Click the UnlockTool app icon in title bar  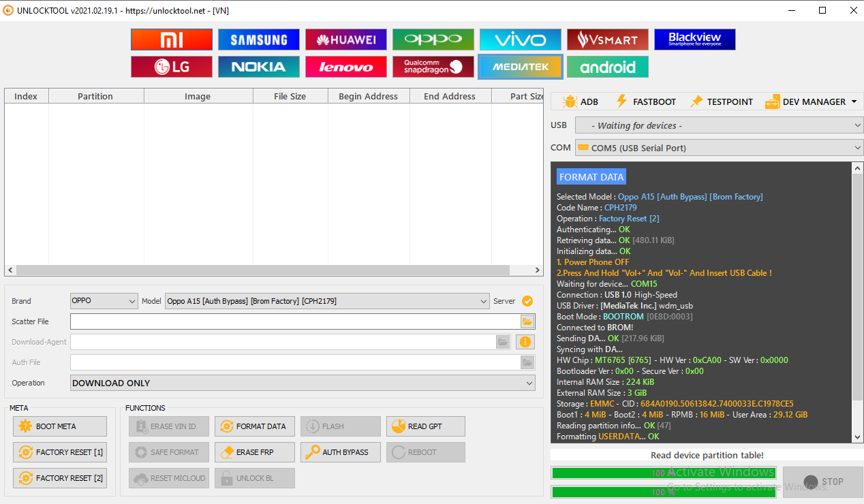click(8, 10)
